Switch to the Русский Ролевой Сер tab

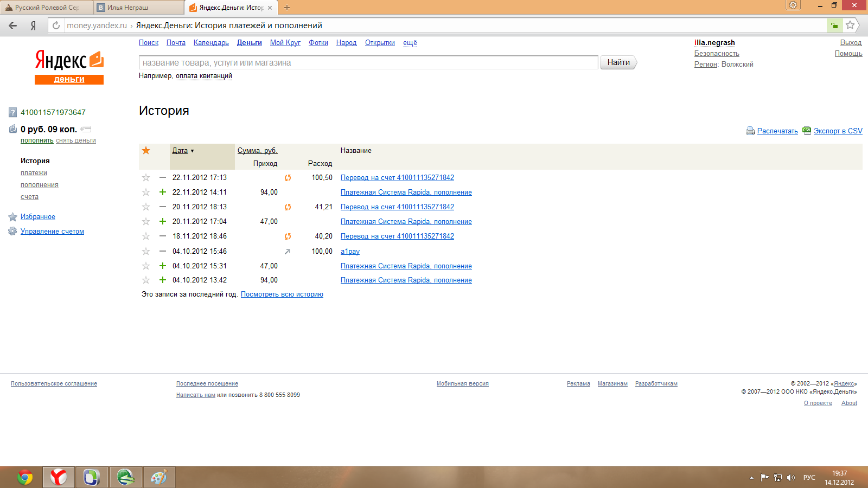(47, 8)
